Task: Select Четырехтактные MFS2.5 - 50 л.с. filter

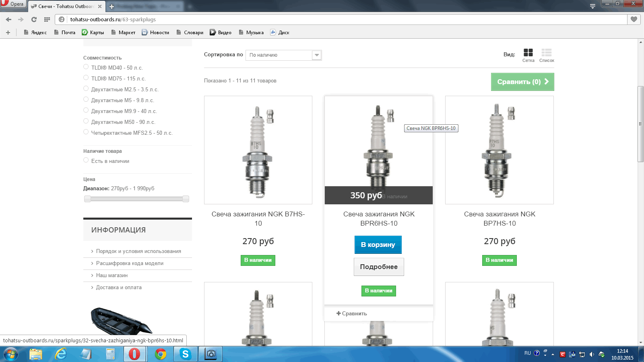Action: tap(86, 132)
